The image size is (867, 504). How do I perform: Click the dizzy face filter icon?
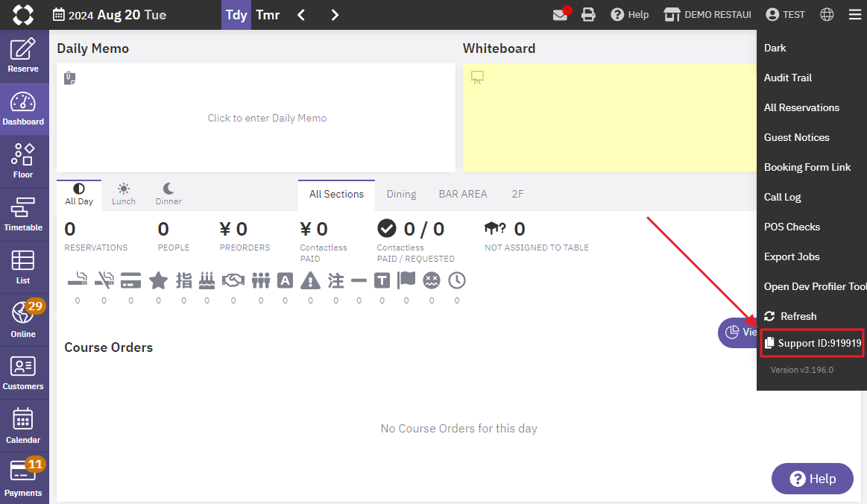point(432,280)
